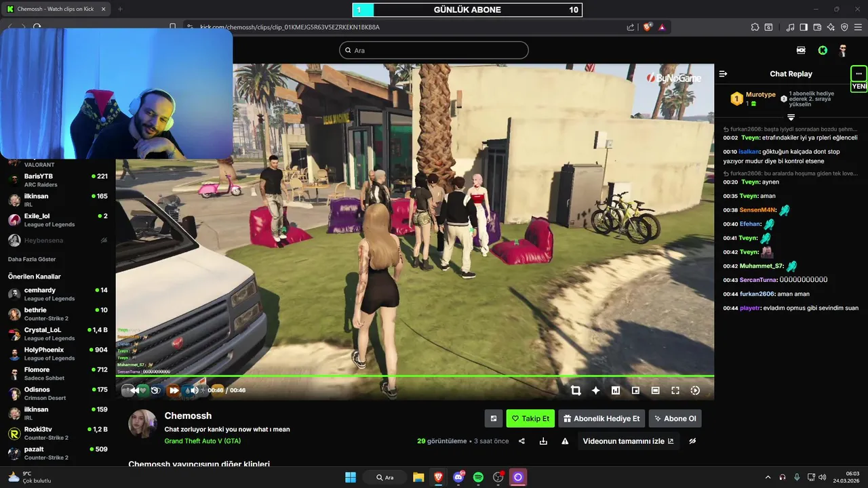Fast-forward the clip with double-arrow button
The width and height of the screenshot is (868, 488).
coord(174,390)
